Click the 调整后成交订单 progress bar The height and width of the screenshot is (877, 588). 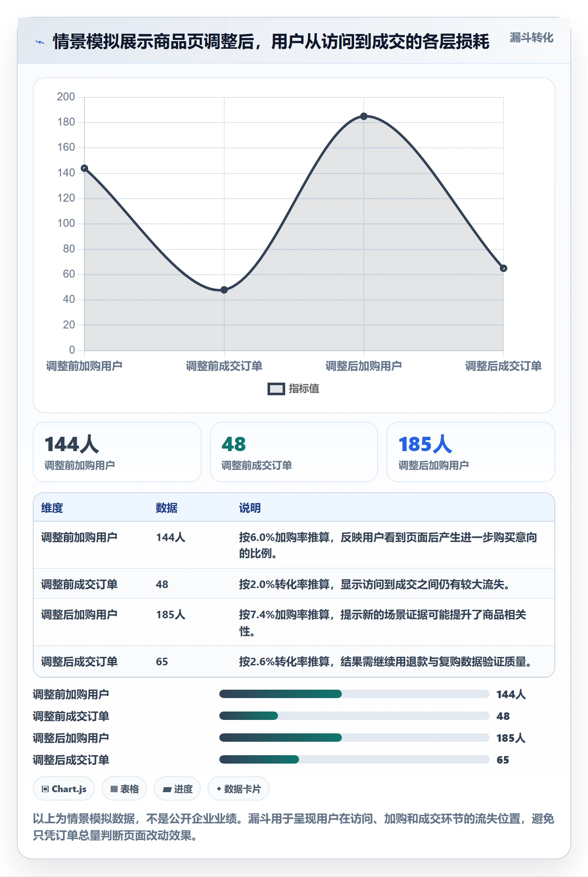click(354, 759)
